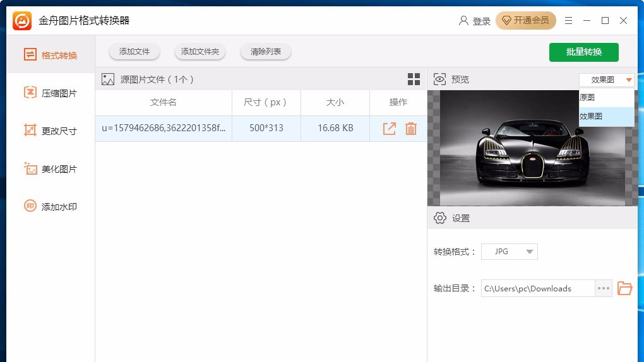This screenshot has height=362, width=644.
Task: Click the 16.68 KB size cell
Action: tap(335, 129)
